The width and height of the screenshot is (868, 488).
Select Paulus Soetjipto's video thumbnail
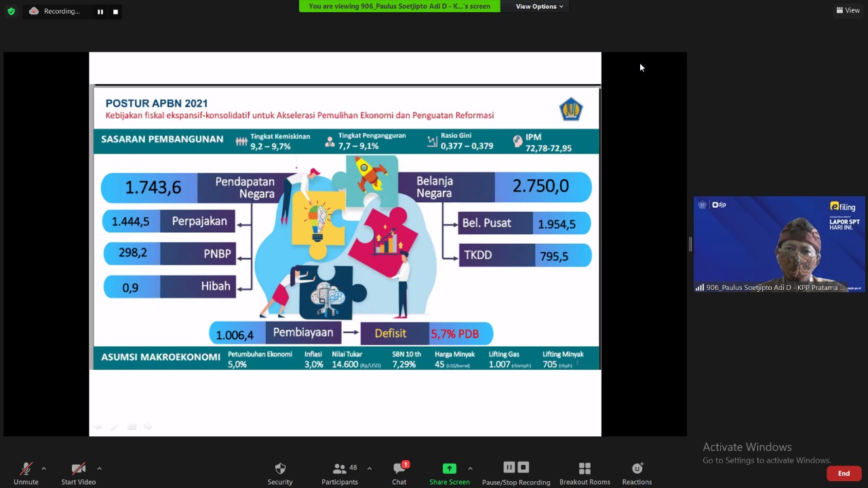779,244
